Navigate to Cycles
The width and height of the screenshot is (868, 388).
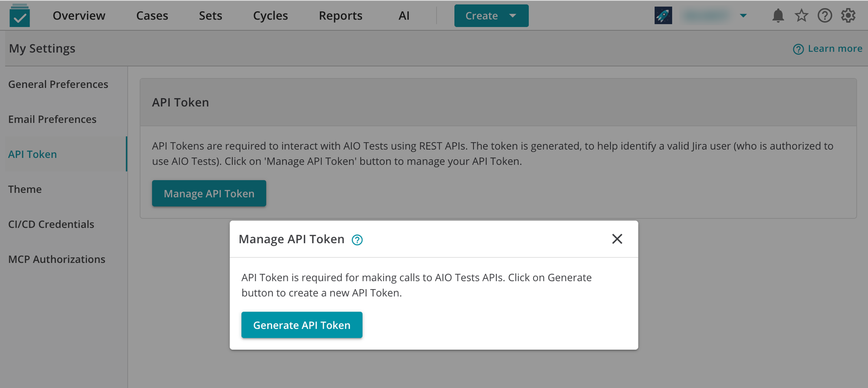(x=270, y=16)
